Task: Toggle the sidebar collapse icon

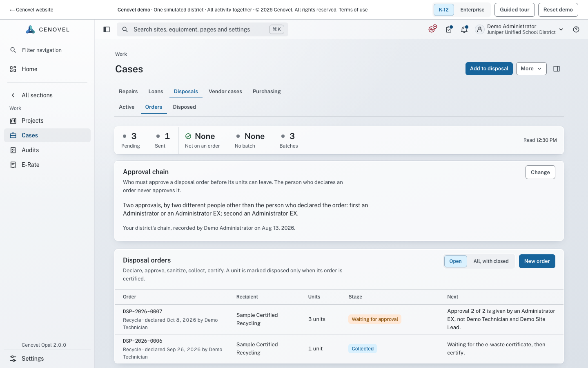Action: click(107, 29)
